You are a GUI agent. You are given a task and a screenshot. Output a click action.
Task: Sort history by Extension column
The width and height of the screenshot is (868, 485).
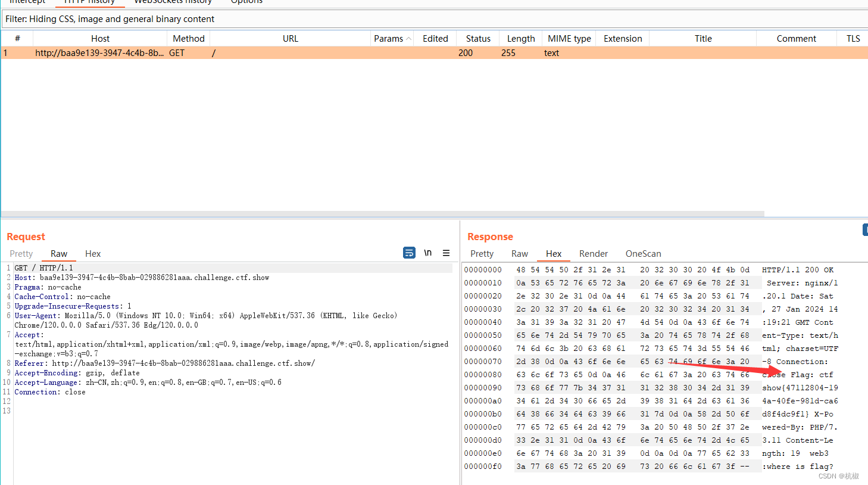pyautogui.click(x=623, y=39)
